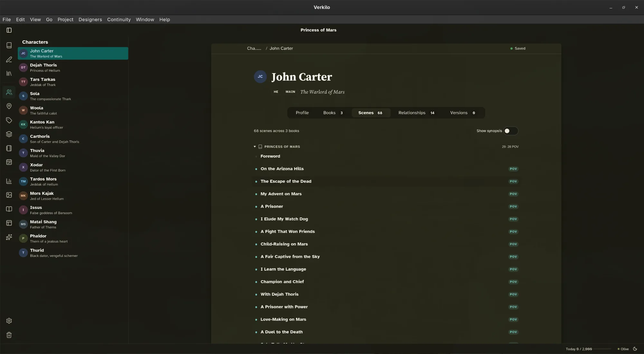The image size is (644, 354).
Task: Open the open-book reader icon
Action: point(9,209)
